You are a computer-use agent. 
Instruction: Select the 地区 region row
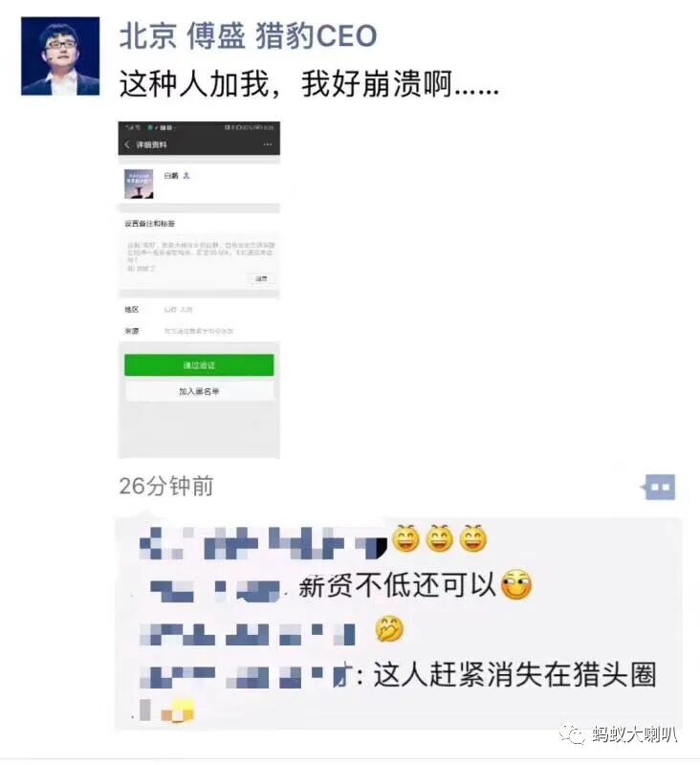pyautogui.click(x=199, y=309)
